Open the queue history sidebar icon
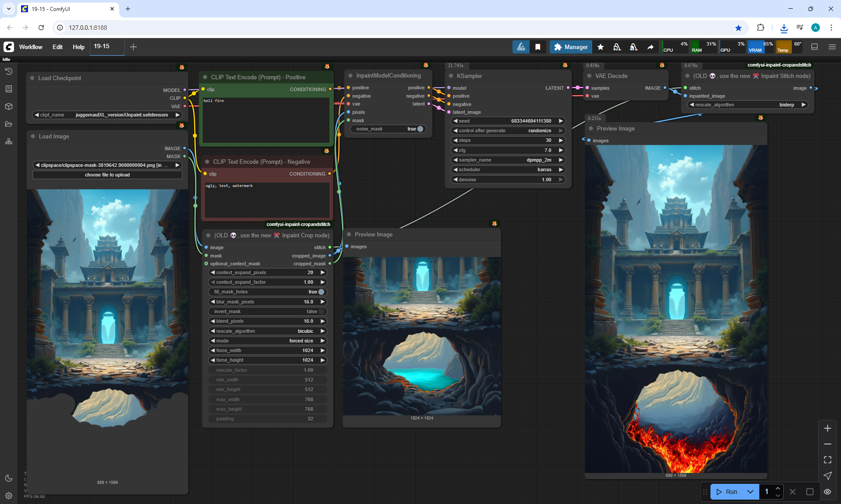The image size is (841, 504). (x=9, y=71)
